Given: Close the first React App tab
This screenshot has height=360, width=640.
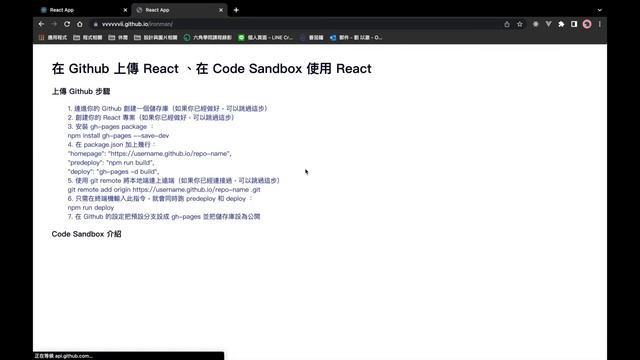Looking at the screenshot, I should pos(125,10).
